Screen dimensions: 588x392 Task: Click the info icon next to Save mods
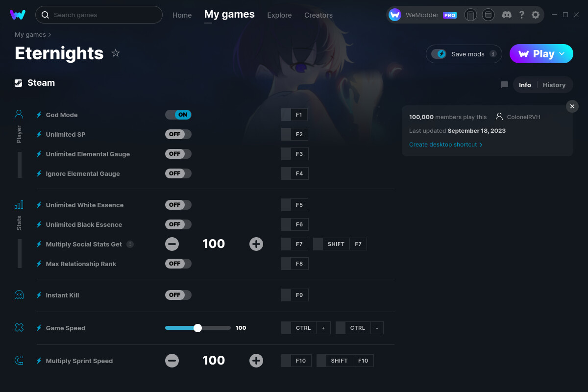click(493, 54)
